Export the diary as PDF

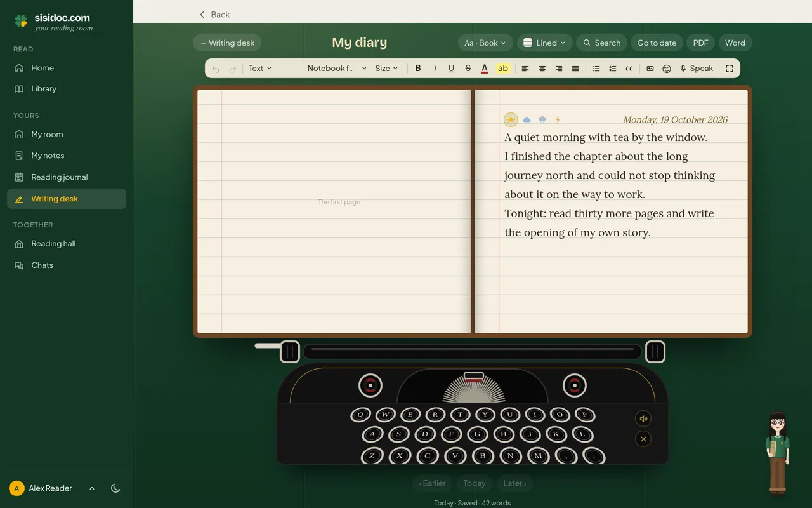point(700,43)
